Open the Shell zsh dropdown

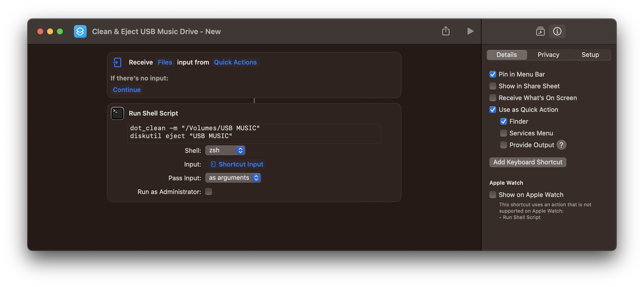225,150
